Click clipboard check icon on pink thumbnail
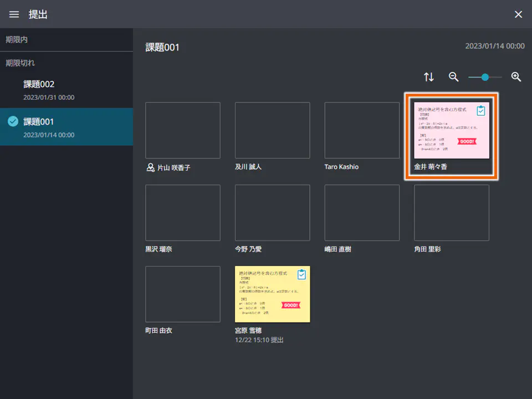Viewport: 532px width, 399px height. 481,110
